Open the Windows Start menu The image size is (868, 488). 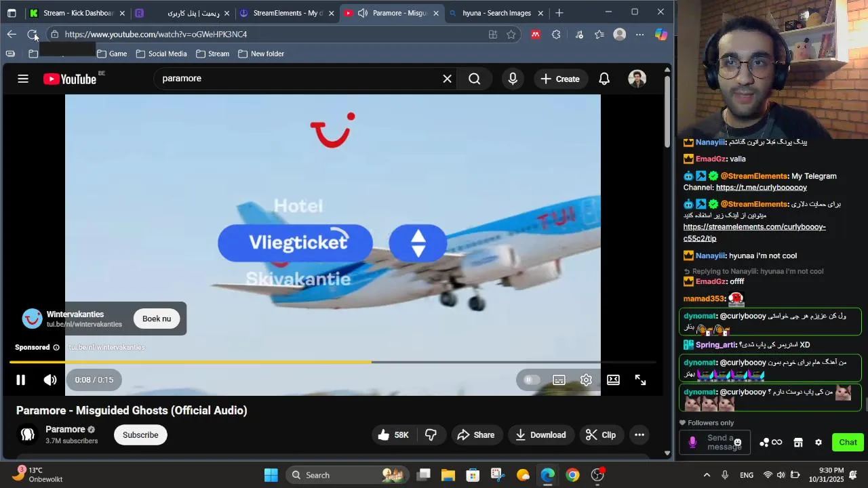(x=271, y=475)
